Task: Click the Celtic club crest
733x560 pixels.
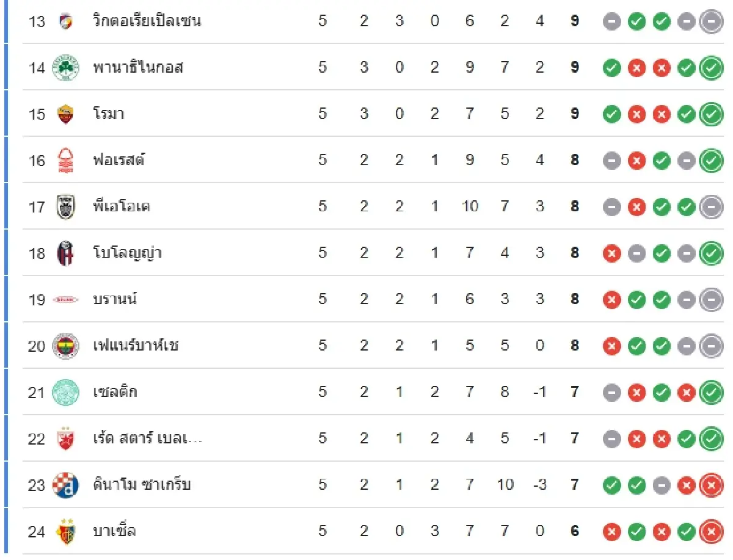Action: [65, 392]
